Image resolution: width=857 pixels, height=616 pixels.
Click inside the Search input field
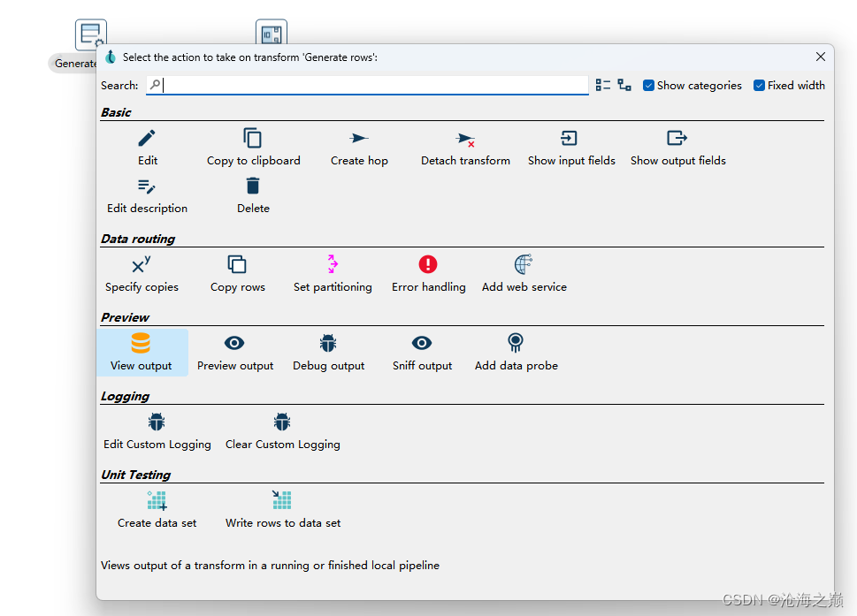367,85
